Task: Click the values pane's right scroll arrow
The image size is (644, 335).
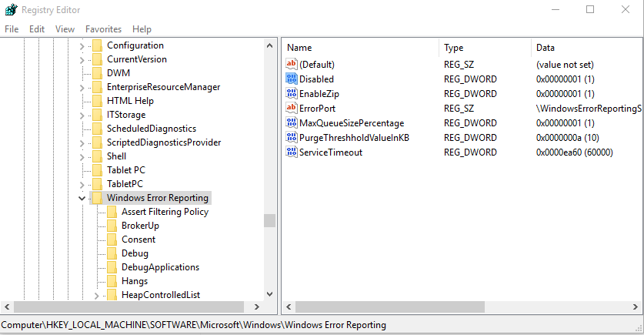Action: 636,307
